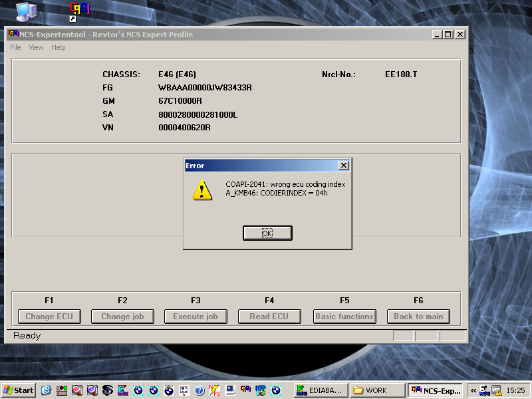The width and height of the screenshot is (532, 399).
Task: Open the My Computer desktop icon
Action: (x=27, y=12)
